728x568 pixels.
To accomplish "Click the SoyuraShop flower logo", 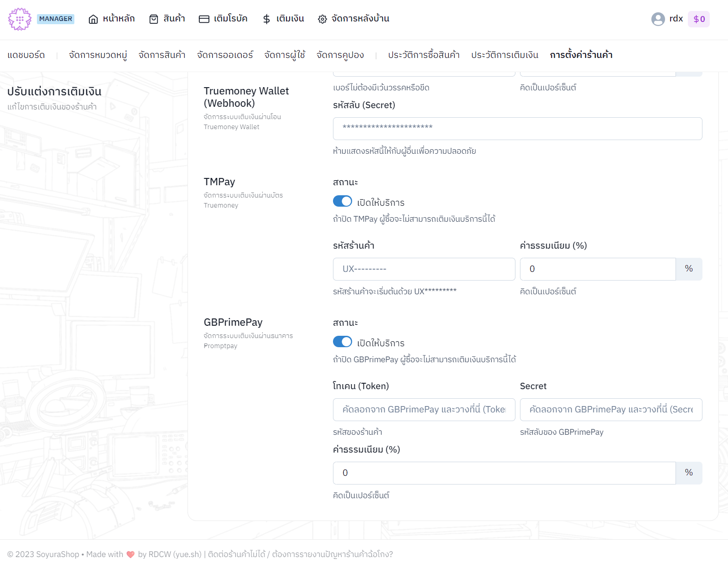I will pos(20,19).
